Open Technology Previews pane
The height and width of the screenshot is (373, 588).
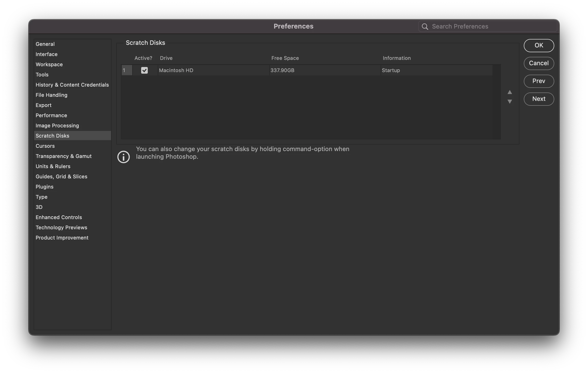tap(61, 228)
